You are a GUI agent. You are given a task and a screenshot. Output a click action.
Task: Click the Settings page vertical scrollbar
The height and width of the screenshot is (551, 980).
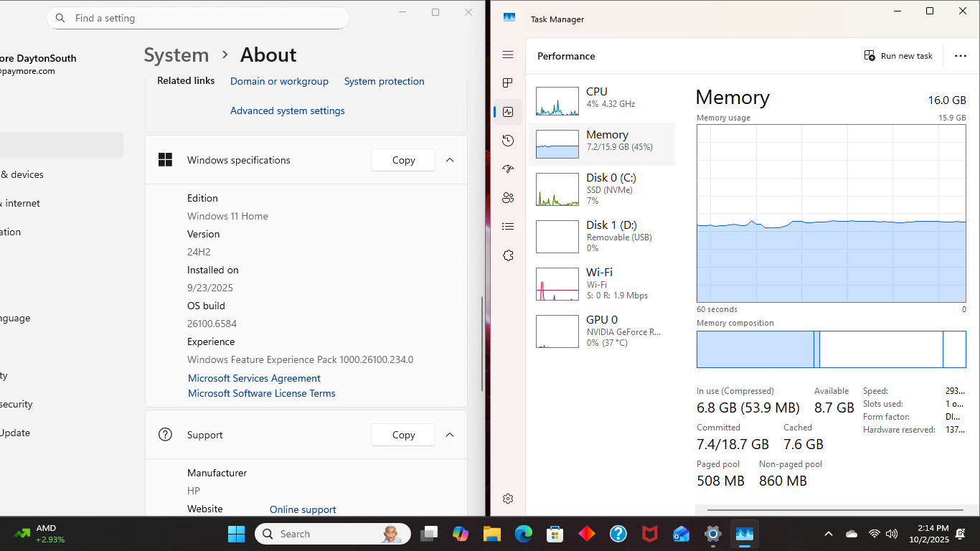482,337
